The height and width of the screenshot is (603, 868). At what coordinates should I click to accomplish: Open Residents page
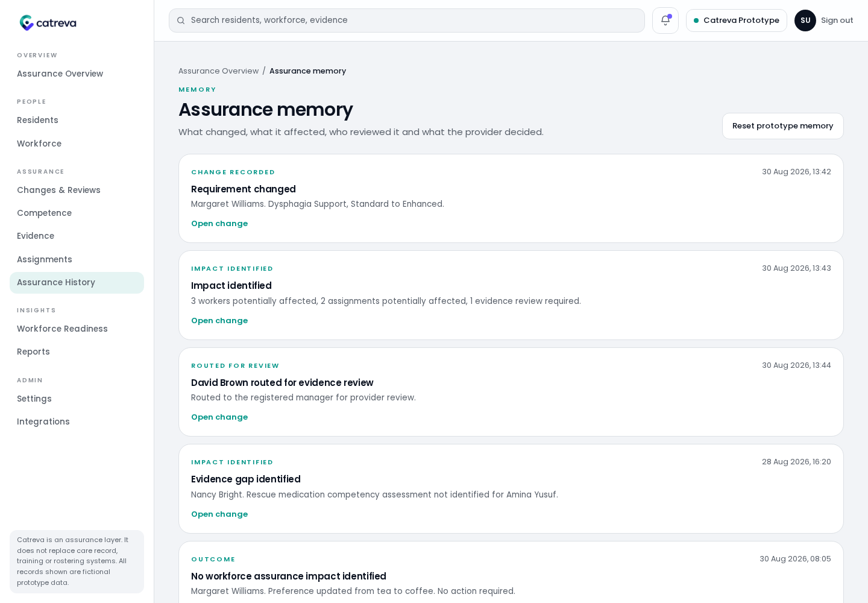coord(77,120)
